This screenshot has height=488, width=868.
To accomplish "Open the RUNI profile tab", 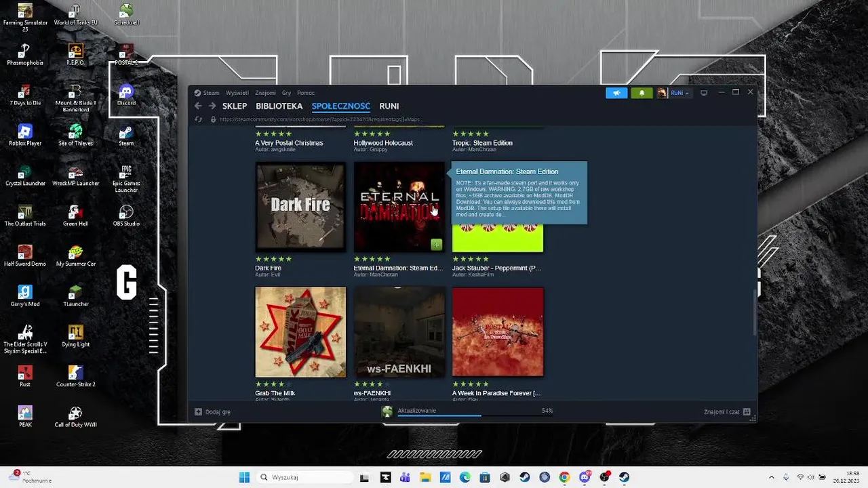I will click(389, 106).
